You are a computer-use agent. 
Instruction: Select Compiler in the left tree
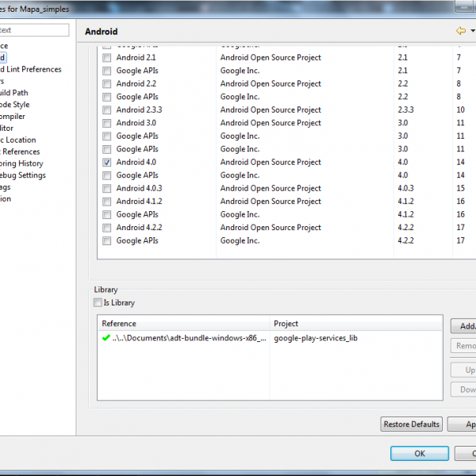point(13,117)
